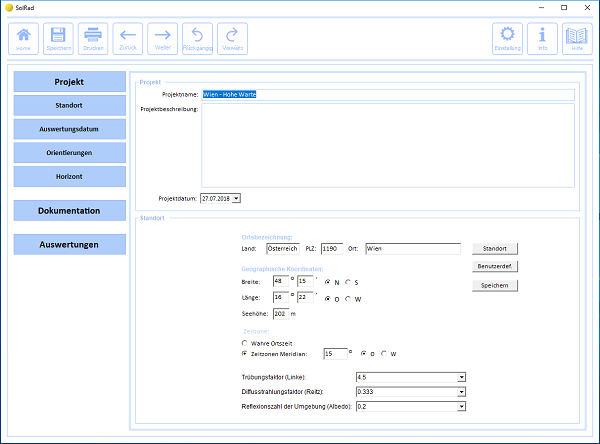Advance with the Weiter arrow

(x=162, y=38)
